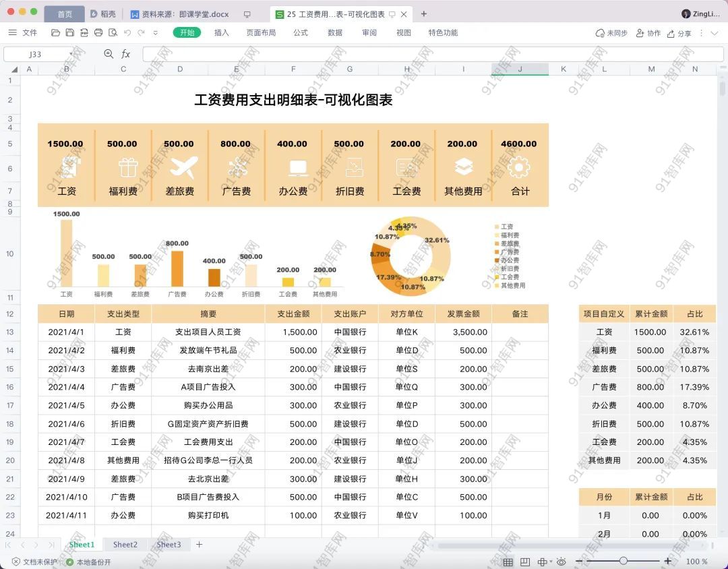Image resolution: width=728 pixels, height=569 pixels.
Task: Toggle page layout view in status bar
Action: point(525,562)
